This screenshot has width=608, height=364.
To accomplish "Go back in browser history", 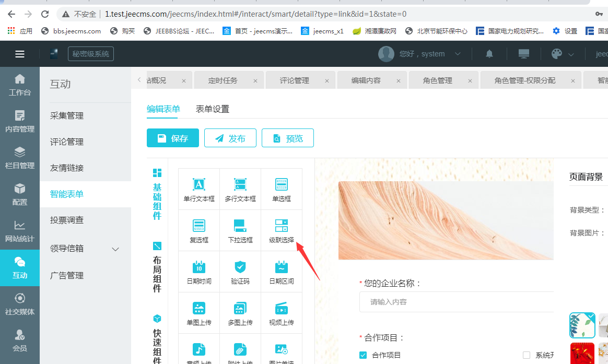I will pos(11,14).
